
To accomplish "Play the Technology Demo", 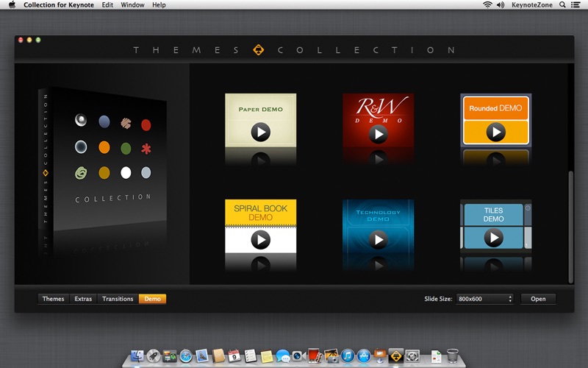I will [378, 239].
